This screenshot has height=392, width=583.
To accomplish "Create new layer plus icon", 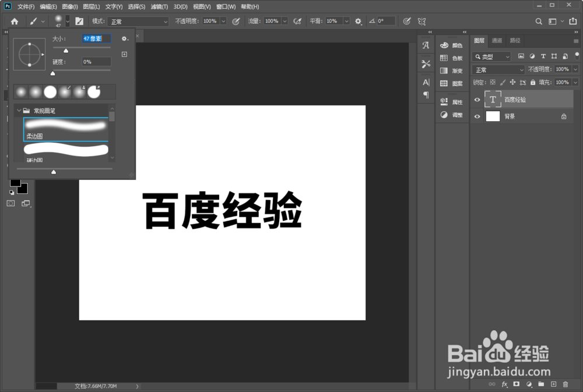I will point(554,384).
